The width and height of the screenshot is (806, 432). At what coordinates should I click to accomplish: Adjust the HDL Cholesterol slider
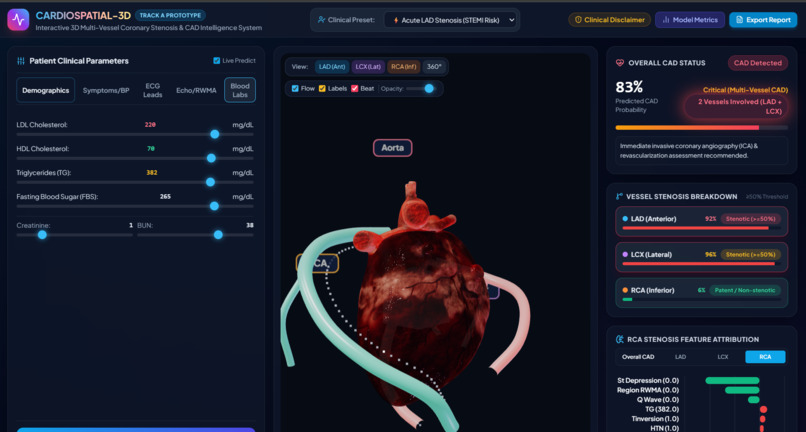[x=135, y=158]
